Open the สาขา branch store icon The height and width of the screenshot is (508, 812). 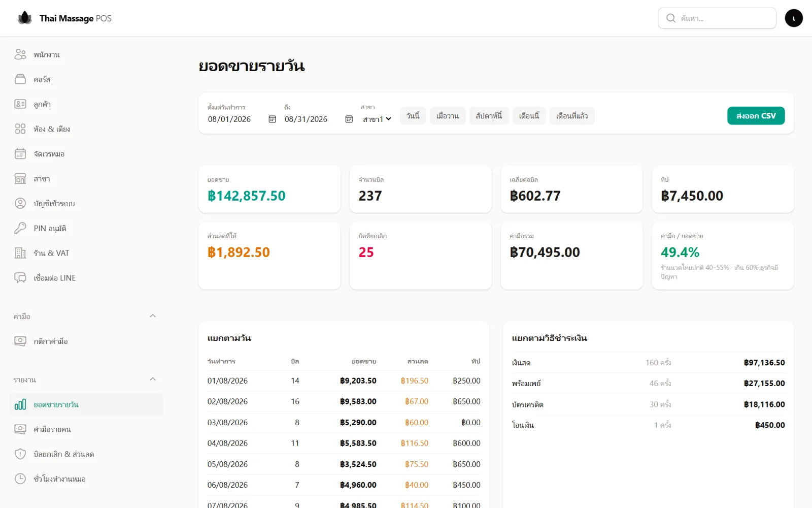(x=20, y=179)
